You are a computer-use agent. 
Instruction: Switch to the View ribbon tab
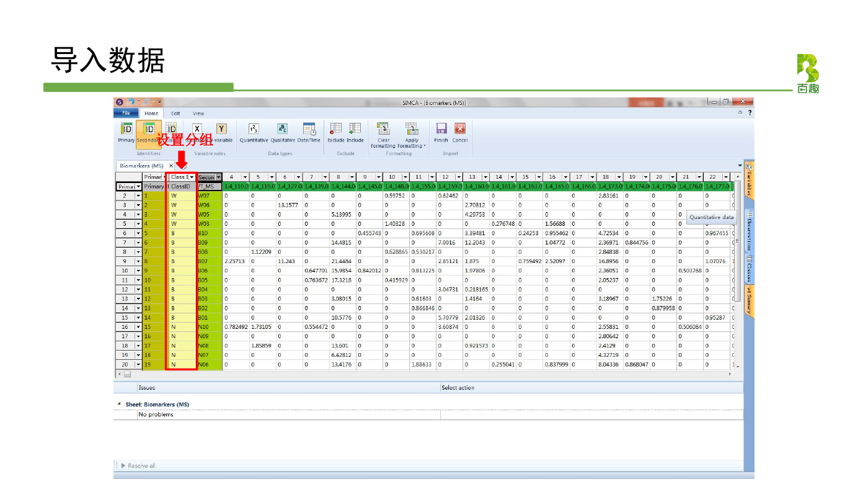click(x=198, y=113)
